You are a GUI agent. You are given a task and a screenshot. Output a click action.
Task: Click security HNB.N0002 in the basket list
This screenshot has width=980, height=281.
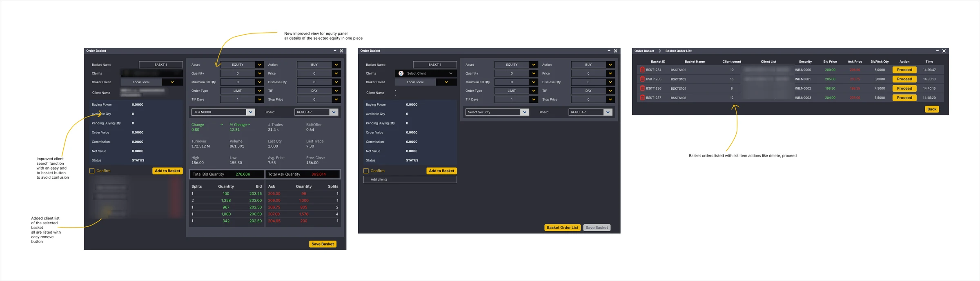coord(803,89)
